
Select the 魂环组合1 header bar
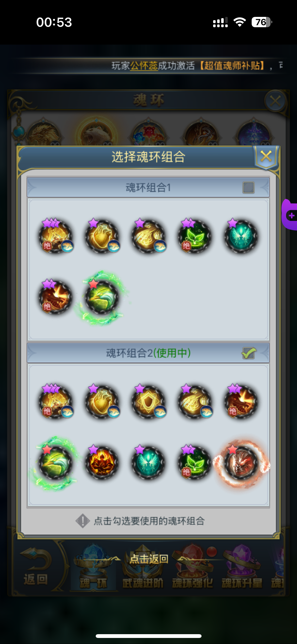(148, 187)
